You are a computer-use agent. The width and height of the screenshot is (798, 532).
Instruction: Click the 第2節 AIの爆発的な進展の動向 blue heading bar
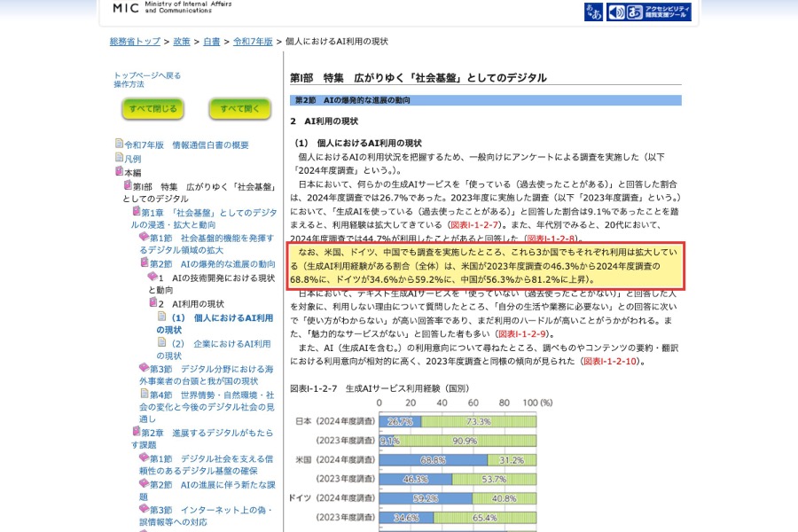click(486, 100)
